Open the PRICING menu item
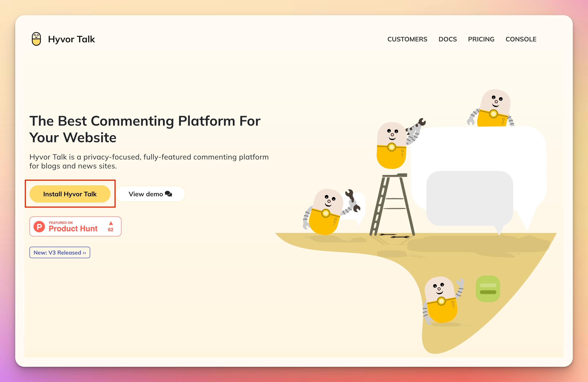Image resolution: width=588 pixels, height=382 pixels. tap(481, 39)
